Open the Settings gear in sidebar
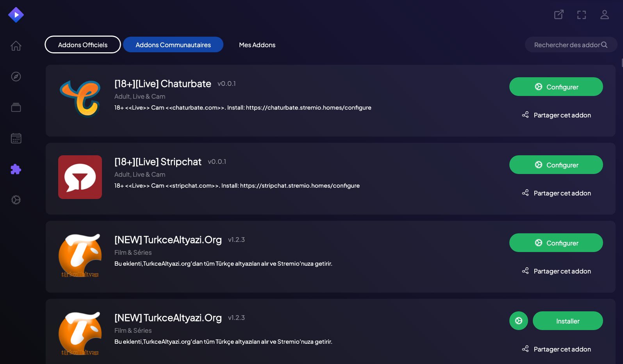Viewport: 623px width, 364px height. click(16, 200)
